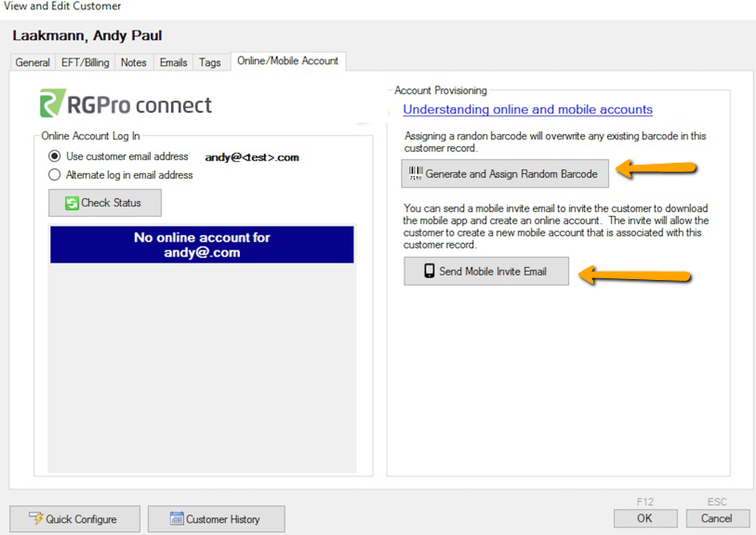Switch to the EFT/Billing tab
The width and height of the screenshot is (756, 535).
(86, 62)
